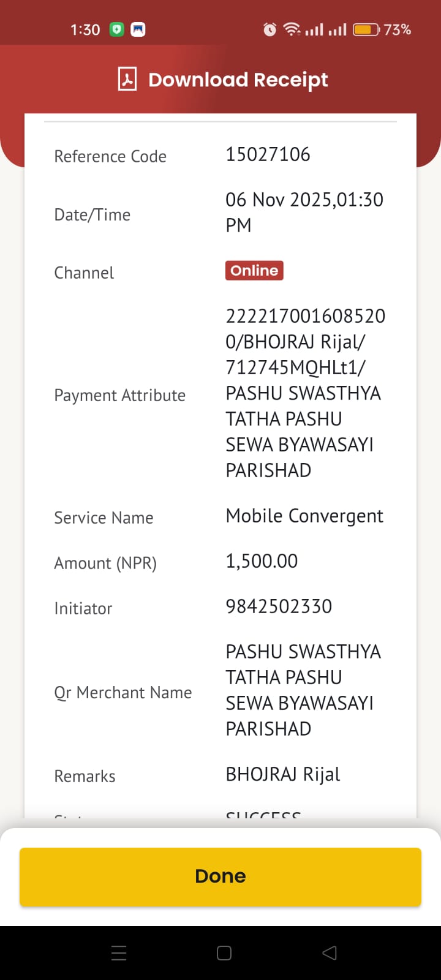Tap the blue app notification icon
Screen dimensions: 441x980
pos(138,29)
